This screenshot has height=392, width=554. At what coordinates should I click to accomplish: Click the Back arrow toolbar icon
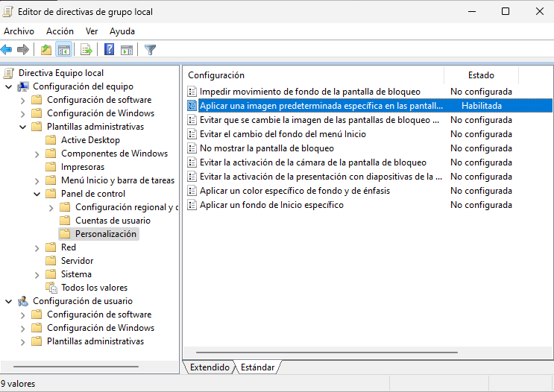(7, 50)
